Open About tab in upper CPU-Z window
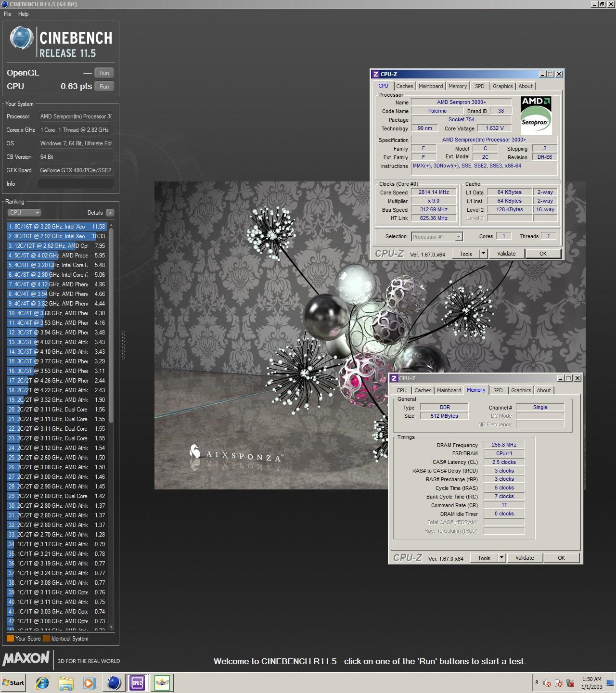The image size is (616, 693). (526, 86)
